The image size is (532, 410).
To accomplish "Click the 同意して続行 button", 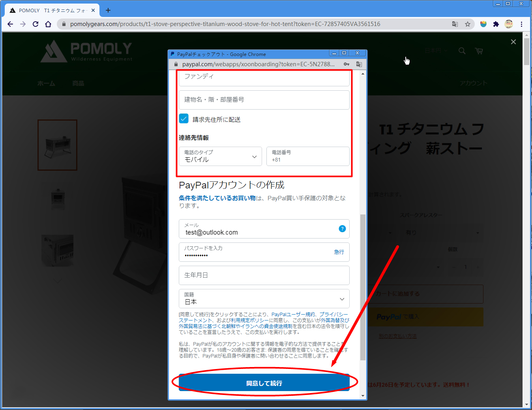I will coord(264,382).
